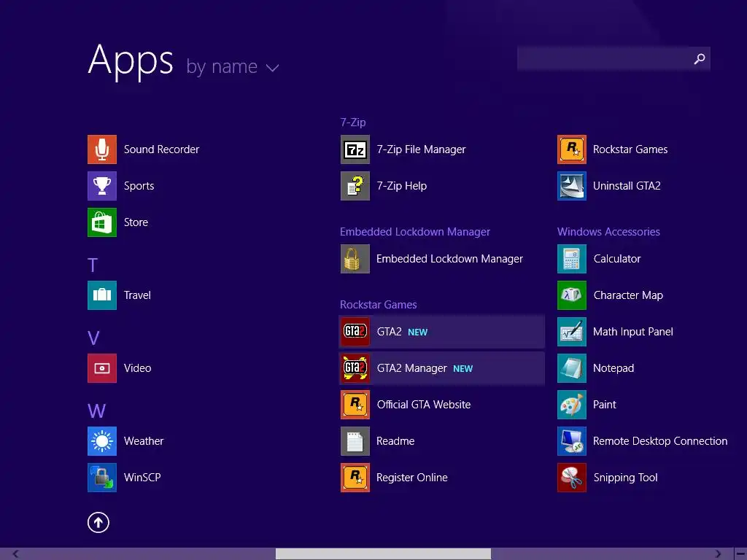
Task: Open the Character Map icon
Action: click(x=572, y=295)
